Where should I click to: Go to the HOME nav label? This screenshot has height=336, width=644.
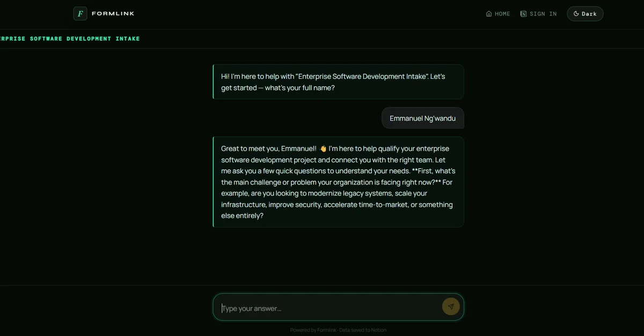(x=502, y=14)
